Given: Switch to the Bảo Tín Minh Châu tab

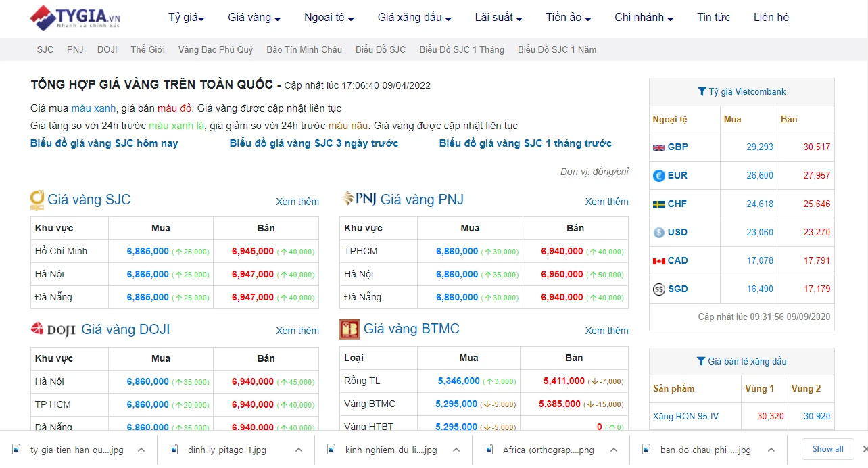Looking at the screenshot, I should pyautogui.click(x=304, y=49).
